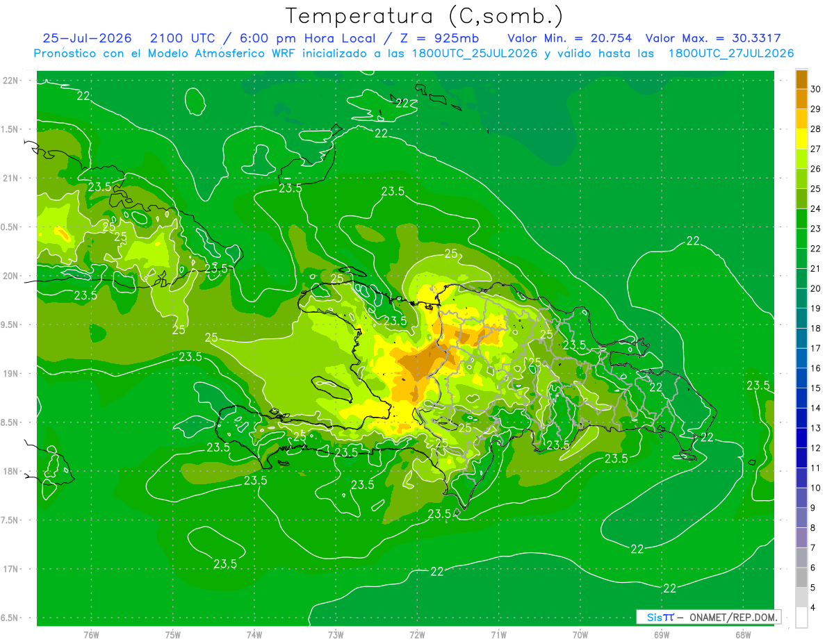Viewport: 834px width, 644px height.
Task: Select "1800UTC_27JUL2026" valid-until time text
Action: coord(731,53)
